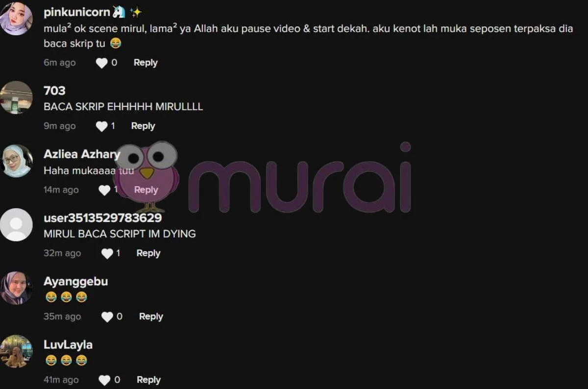588x389 pixels.
Task: Like LuvLayla's comment
Action: point(104,380)
